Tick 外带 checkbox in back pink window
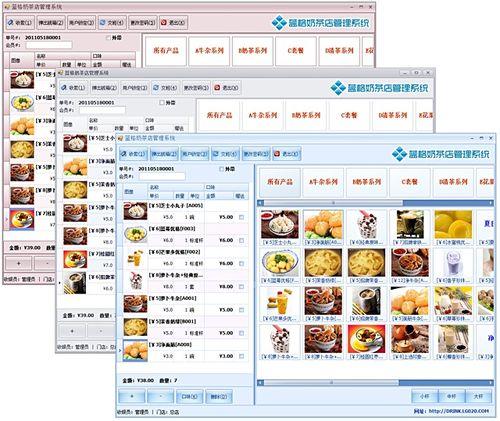The width and height of the screenshot is (500, 421). [108, 38]
